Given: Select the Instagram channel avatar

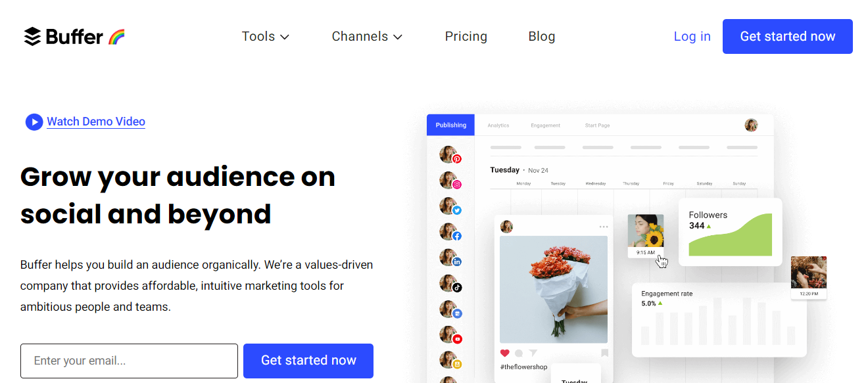Looking at the screenshot, I should [450, 181].
